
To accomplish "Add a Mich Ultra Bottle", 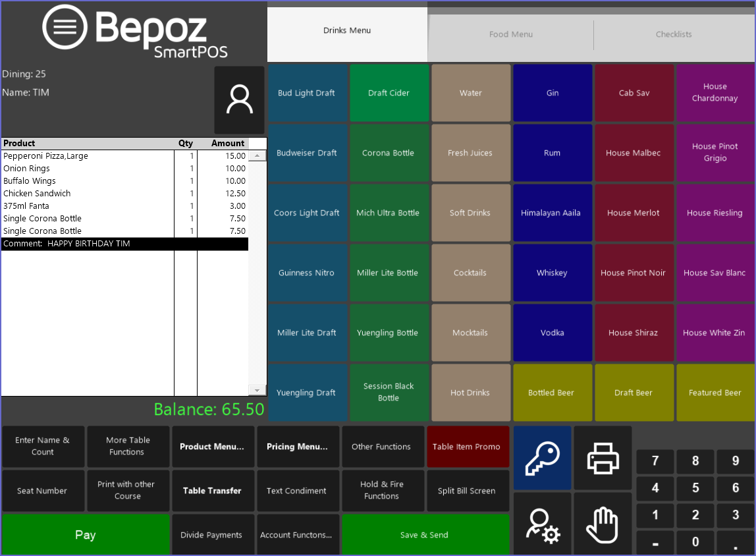I will tap(389, 213).
